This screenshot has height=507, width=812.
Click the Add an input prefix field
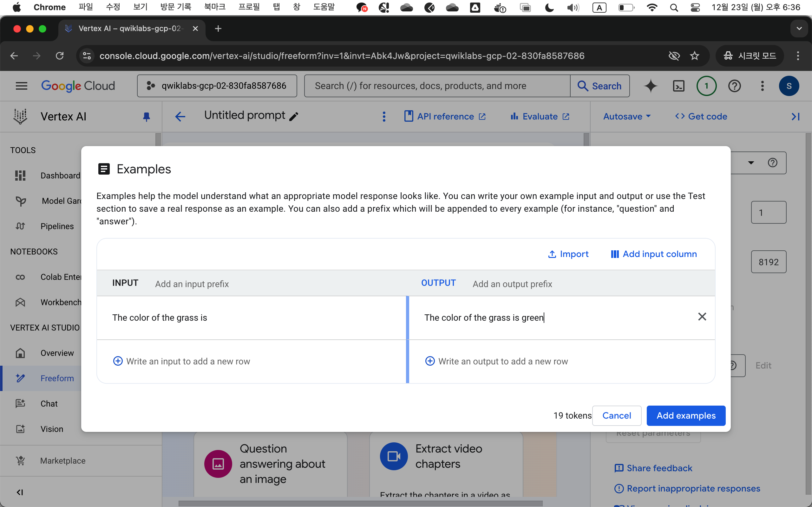pos(192,284)
